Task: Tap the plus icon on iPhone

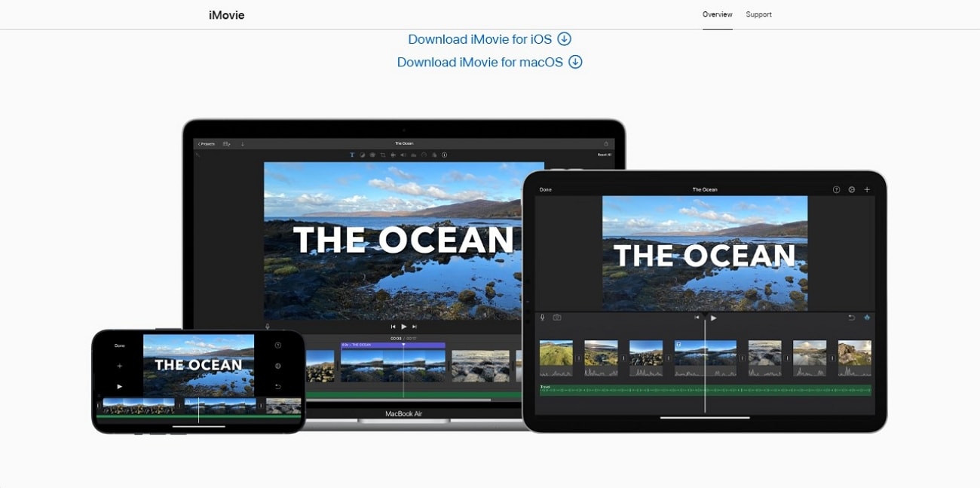Action: 119,366
